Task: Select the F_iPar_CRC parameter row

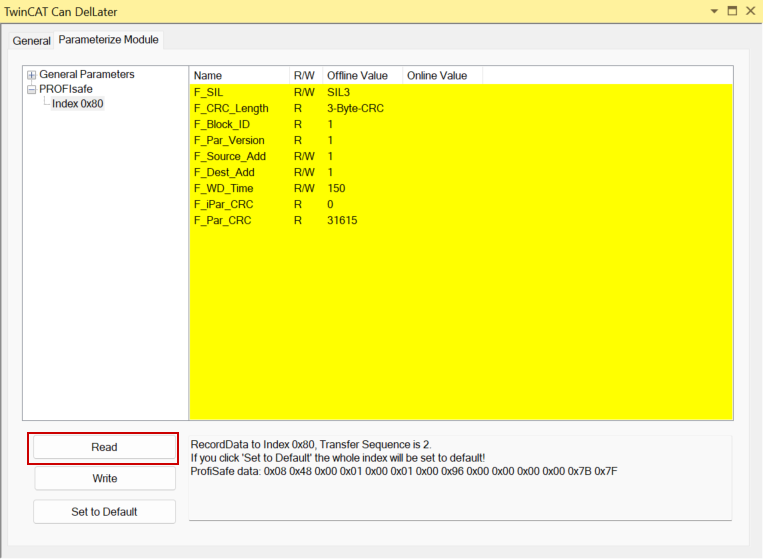Action: tap(461, 205)
